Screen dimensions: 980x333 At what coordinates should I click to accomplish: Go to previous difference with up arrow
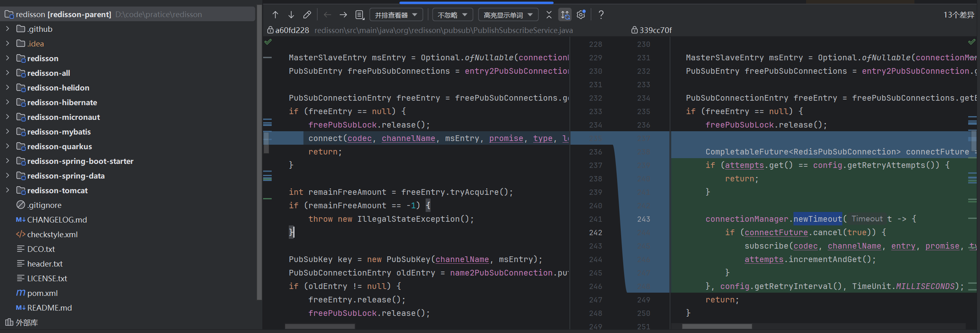click(275, 15)
